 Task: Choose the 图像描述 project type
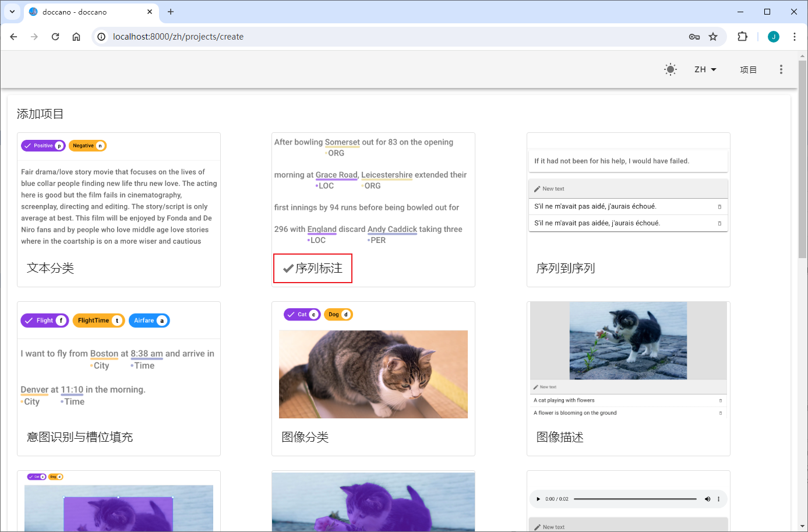pyautogui.click(x=559, y=437)
